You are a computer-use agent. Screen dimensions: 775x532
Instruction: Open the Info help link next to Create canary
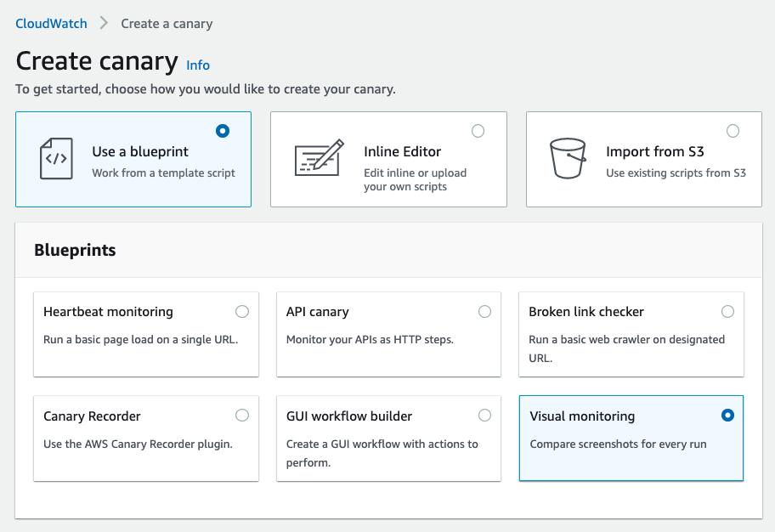pos(198,65)
